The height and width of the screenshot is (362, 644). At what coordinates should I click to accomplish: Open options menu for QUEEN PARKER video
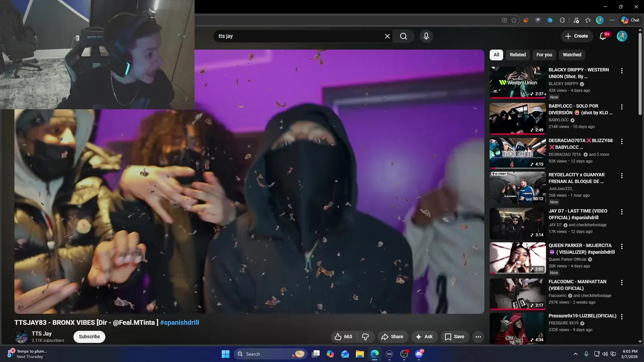[622, 247]
